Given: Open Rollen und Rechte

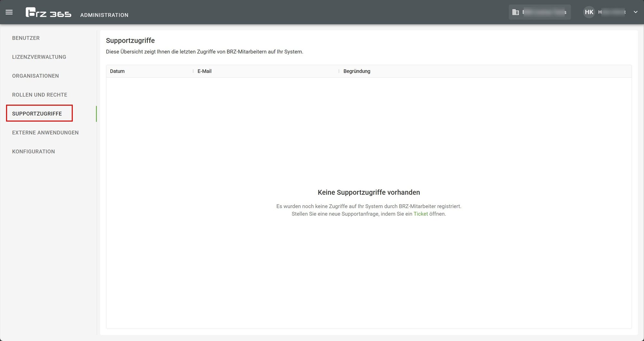Looking at the screenshot, I should pyautogui.click(x=40, y=95).
